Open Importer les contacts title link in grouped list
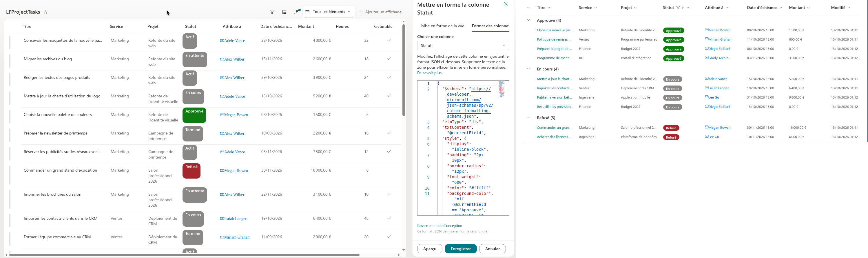The width and height of the screenshot is (868, 258). (x=555, y=88)
